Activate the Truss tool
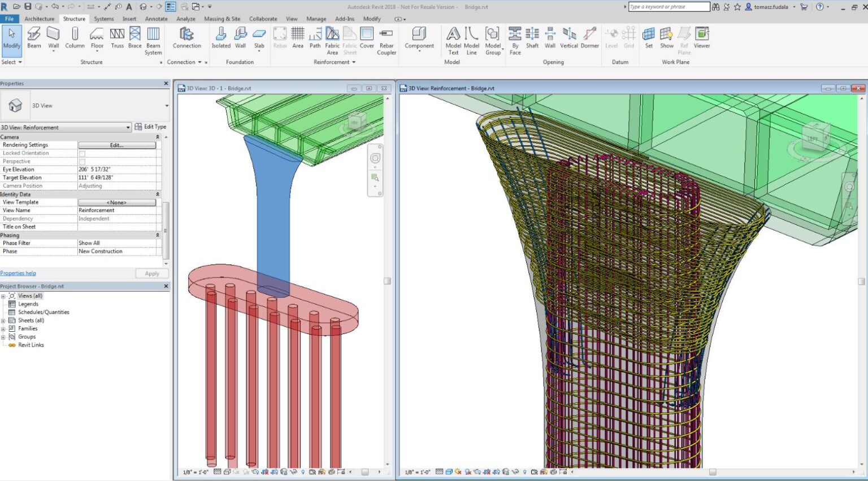The image size is (868, 481). pyautogui.click(x=117, y=38)
